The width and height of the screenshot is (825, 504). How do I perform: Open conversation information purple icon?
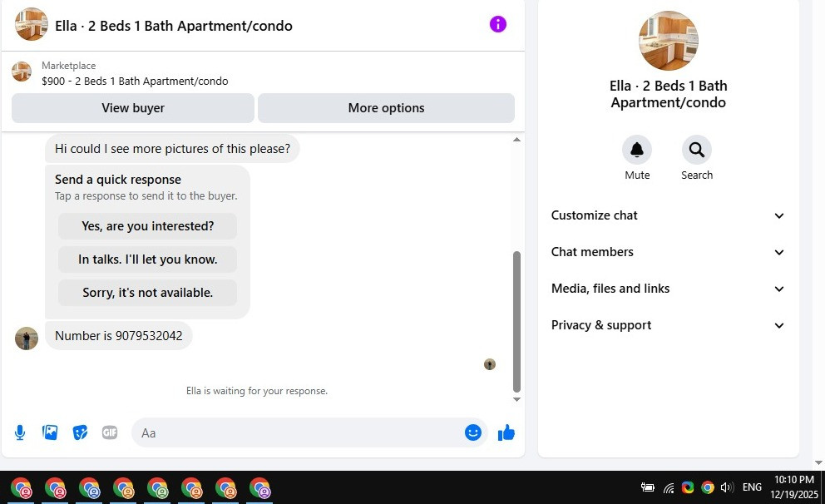[x=497, y=24]
